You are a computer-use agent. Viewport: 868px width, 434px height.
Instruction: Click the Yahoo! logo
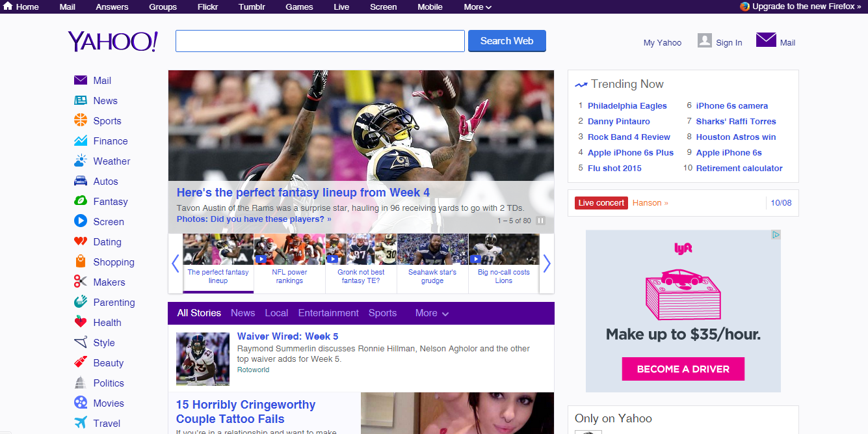point(113,41)
